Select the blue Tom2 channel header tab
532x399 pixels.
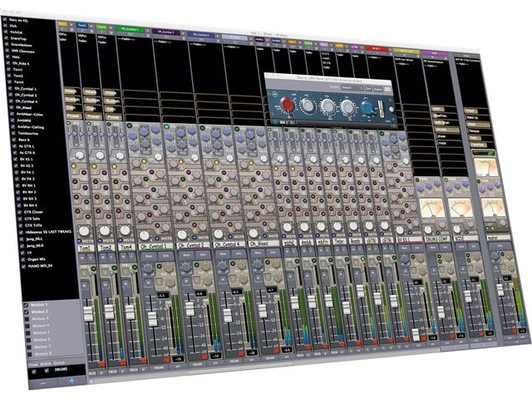click(x=82, y=26)
